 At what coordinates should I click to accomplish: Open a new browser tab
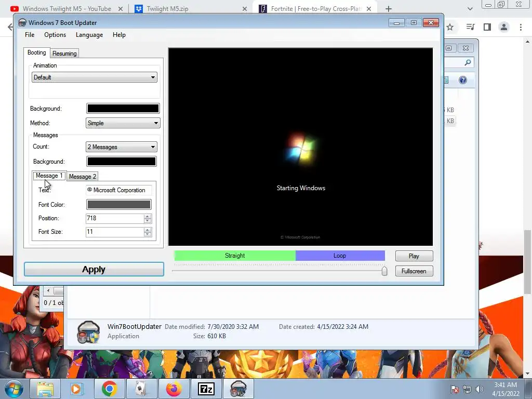point(389,9)
